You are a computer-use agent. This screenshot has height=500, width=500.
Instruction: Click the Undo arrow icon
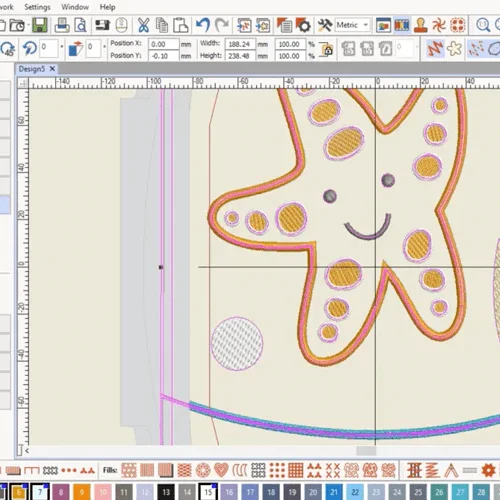[203, 25]
